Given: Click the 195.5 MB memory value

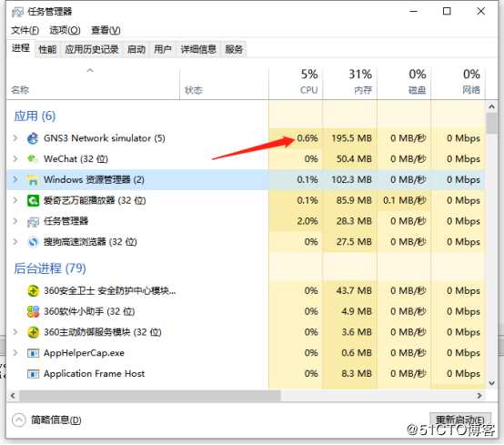Looking at the screenshot, I should pyautogui.click(x=352, y=138).
